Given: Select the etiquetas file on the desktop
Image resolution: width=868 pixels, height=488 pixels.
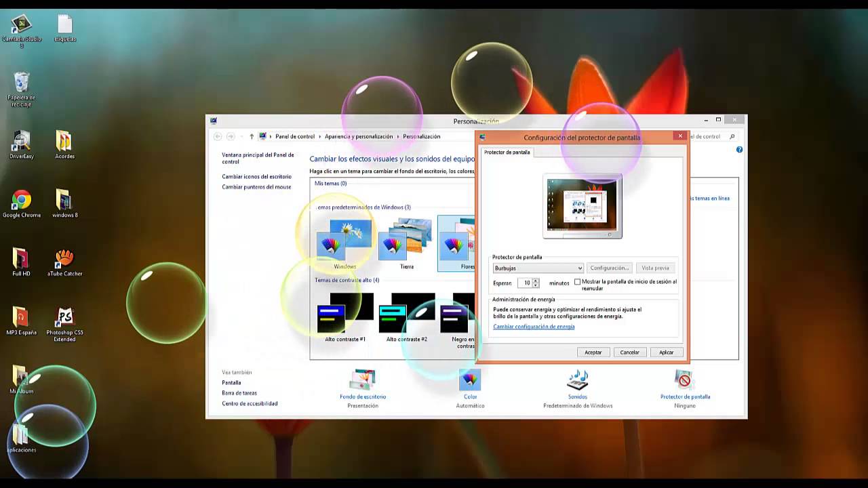Looking at the screenshot, I should (64, 28).
